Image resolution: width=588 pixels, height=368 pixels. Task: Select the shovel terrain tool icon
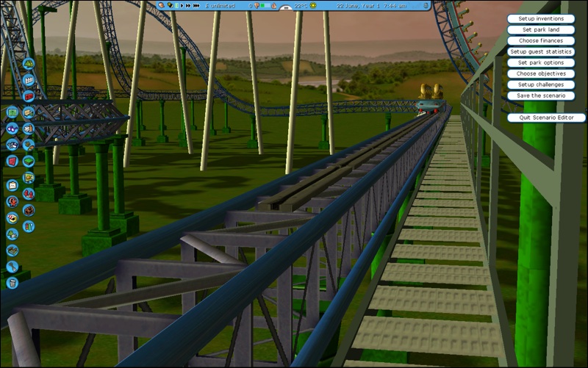tap(12, 267)
